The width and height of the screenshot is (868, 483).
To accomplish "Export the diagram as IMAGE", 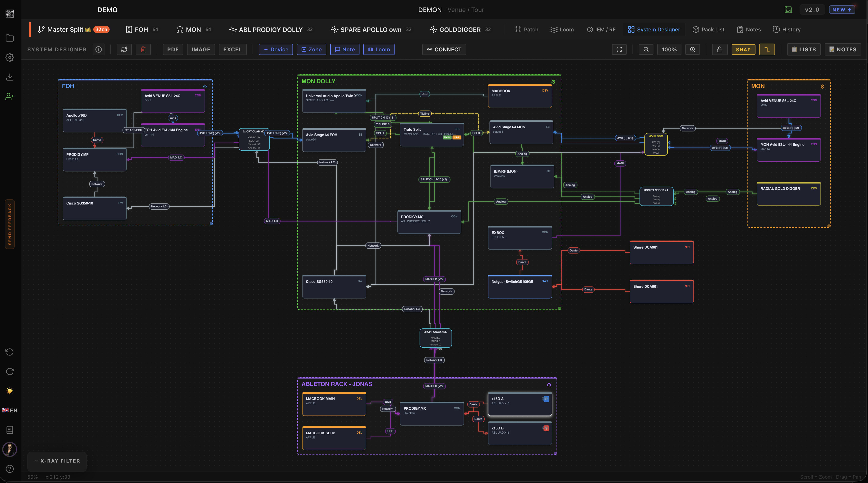I will (201, 49).
